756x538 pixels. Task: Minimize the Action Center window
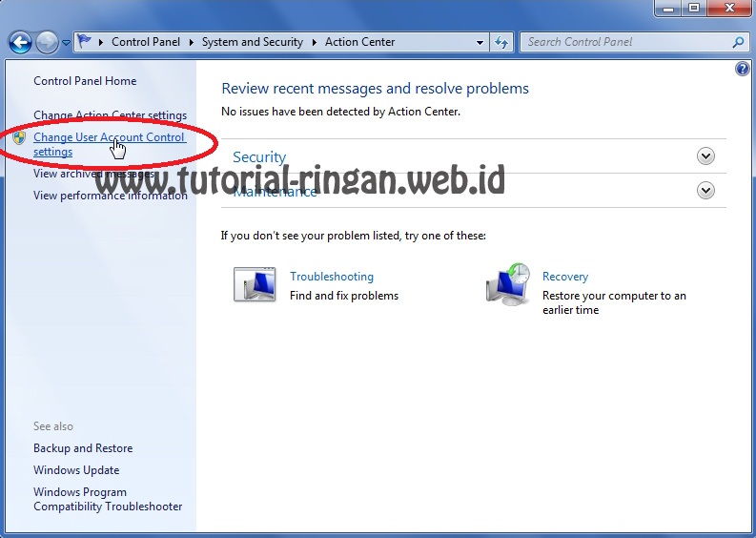tap(668, 8)
